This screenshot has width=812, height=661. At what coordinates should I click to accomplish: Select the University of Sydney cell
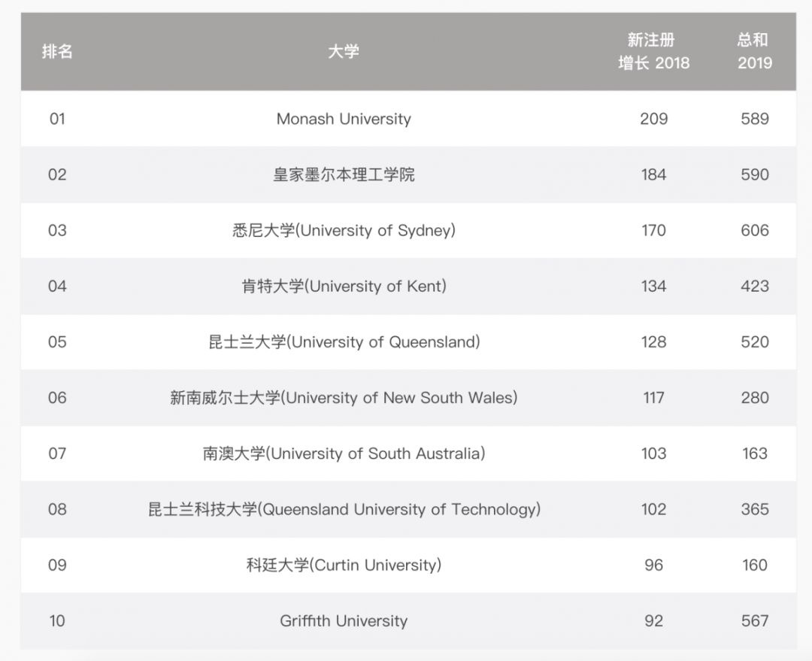coord(344,231)
